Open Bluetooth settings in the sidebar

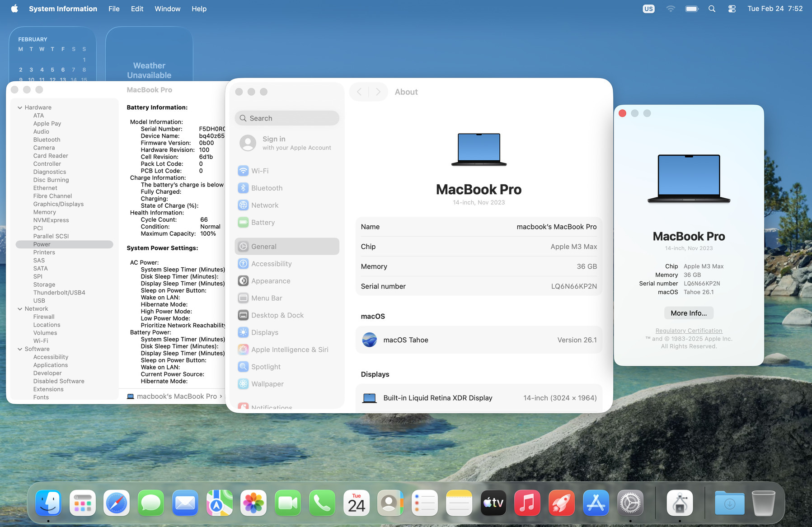click(267, 188)
